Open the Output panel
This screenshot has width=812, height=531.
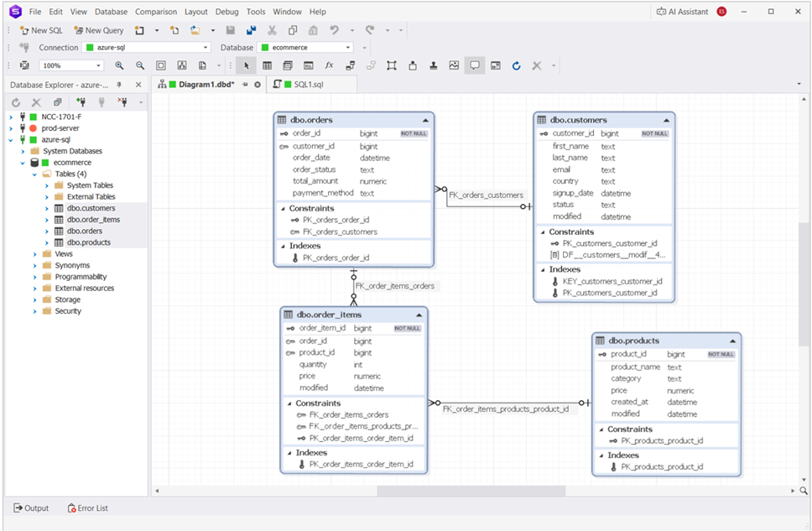click(31, 508)
